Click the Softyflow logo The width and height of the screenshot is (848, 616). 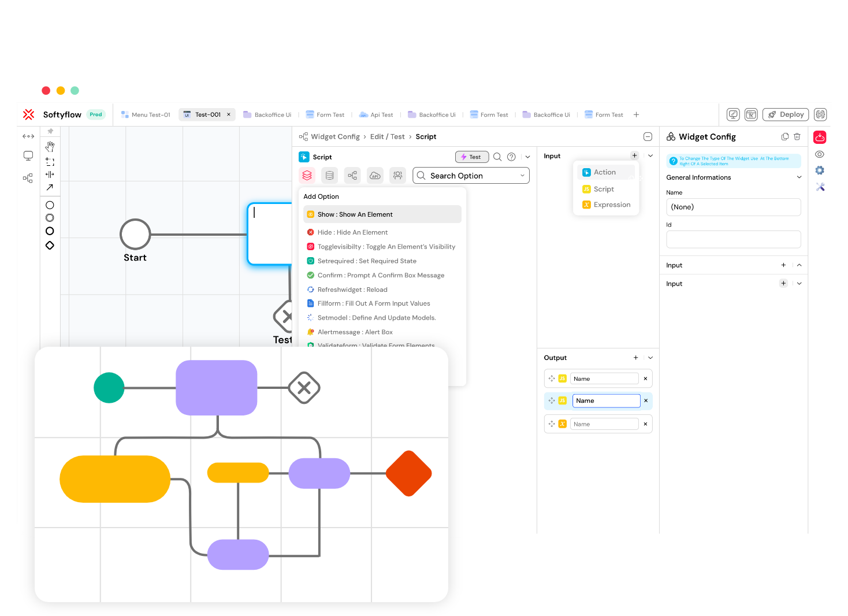click(28, 114)
